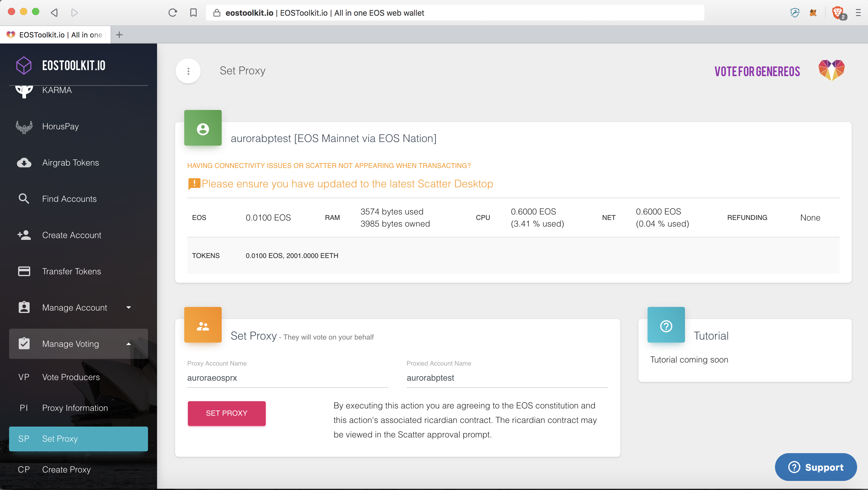Viewport: 868px width, 490px height.
Task: Bookmark the page using the bookmark icon
Action: coord(193,13)
